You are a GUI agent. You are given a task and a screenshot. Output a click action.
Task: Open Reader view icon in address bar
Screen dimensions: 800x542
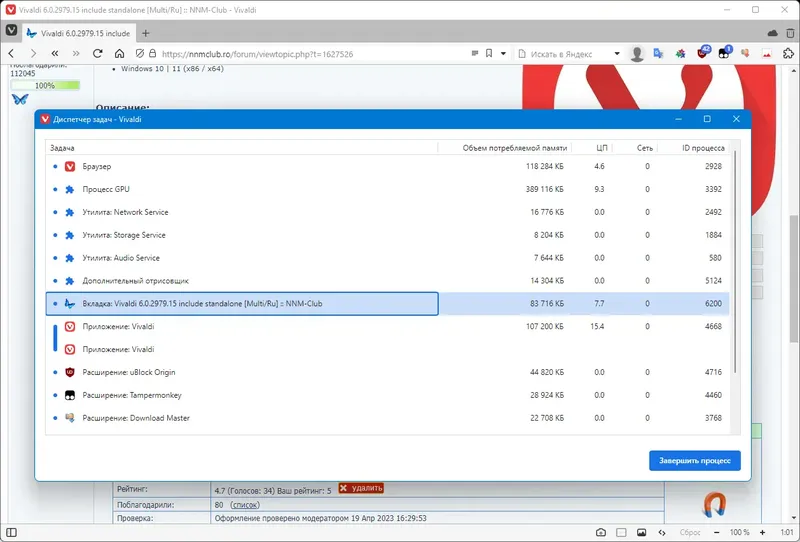(x=475, y=54)
